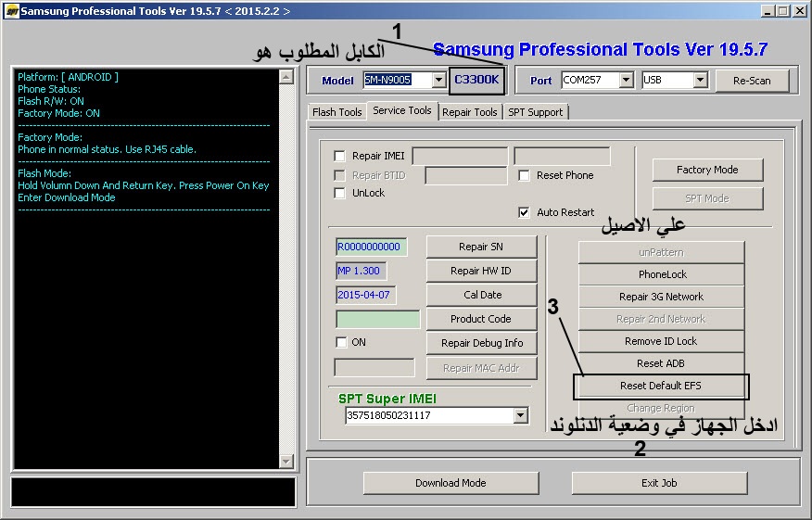
Task: Select the Service Tools tab
Action: [x=402, y=110]
